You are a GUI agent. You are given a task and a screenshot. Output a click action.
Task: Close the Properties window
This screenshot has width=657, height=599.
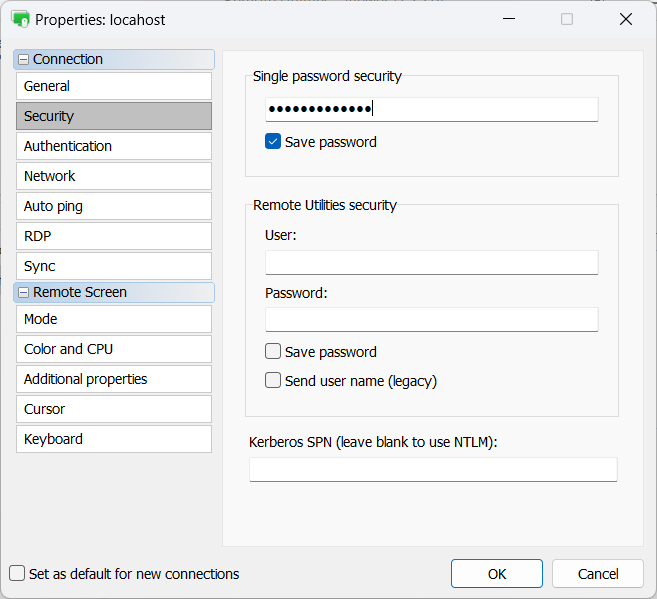(x=626, y=19)
